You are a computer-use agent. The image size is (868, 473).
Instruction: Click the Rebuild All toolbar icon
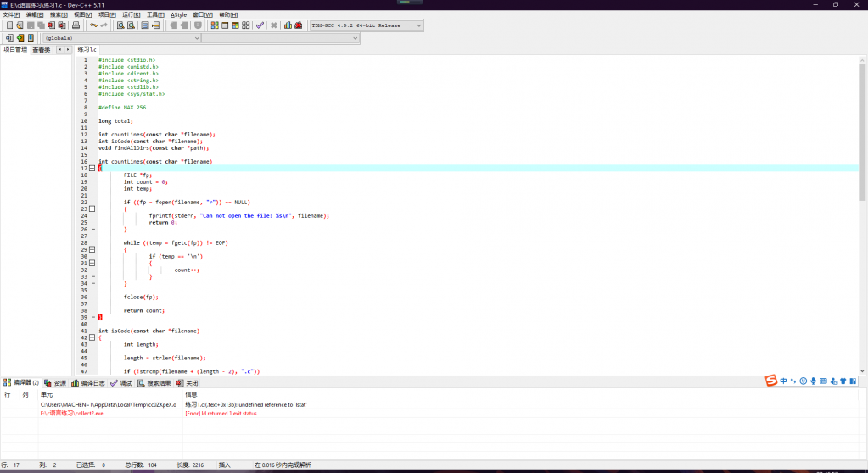(x=246, y=25)
